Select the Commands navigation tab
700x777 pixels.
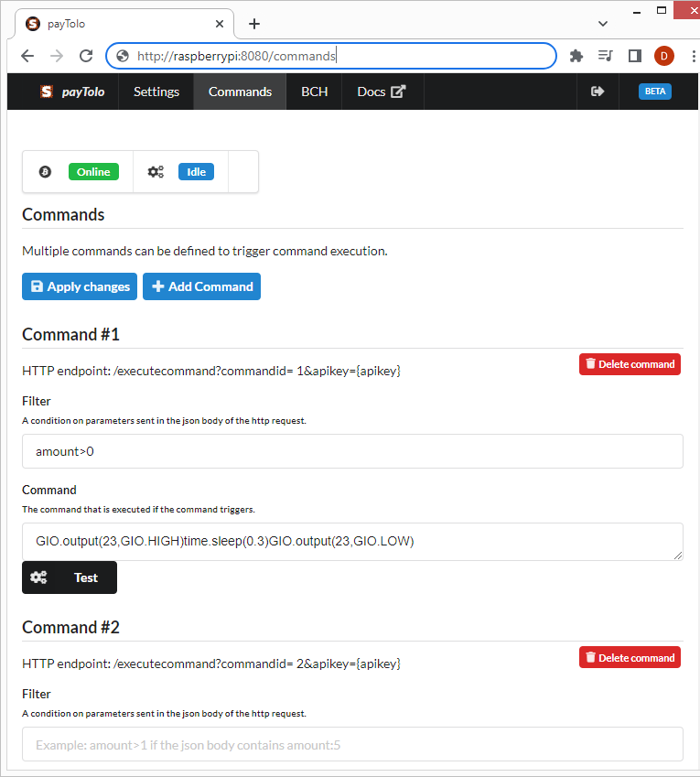(240, 92)
